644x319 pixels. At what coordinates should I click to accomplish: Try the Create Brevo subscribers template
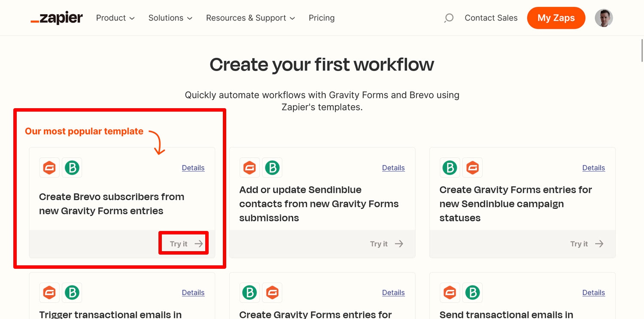[186, 244]
